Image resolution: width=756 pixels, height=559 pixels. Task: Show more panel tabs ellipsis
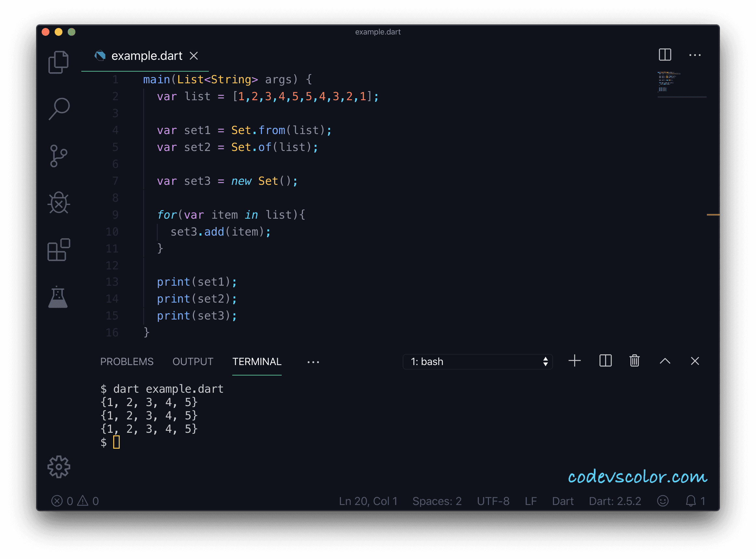tap(313, 362)
